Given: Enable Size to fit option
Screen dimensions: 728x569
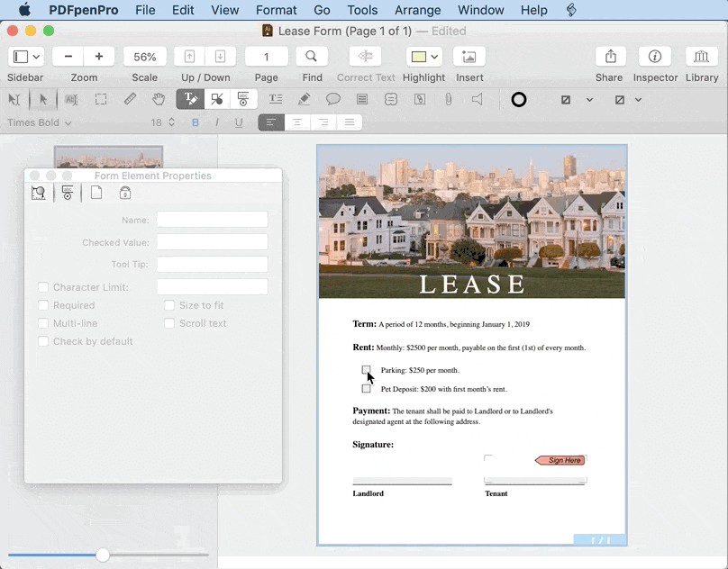Looking at the screenshot, I should (169, 304).
